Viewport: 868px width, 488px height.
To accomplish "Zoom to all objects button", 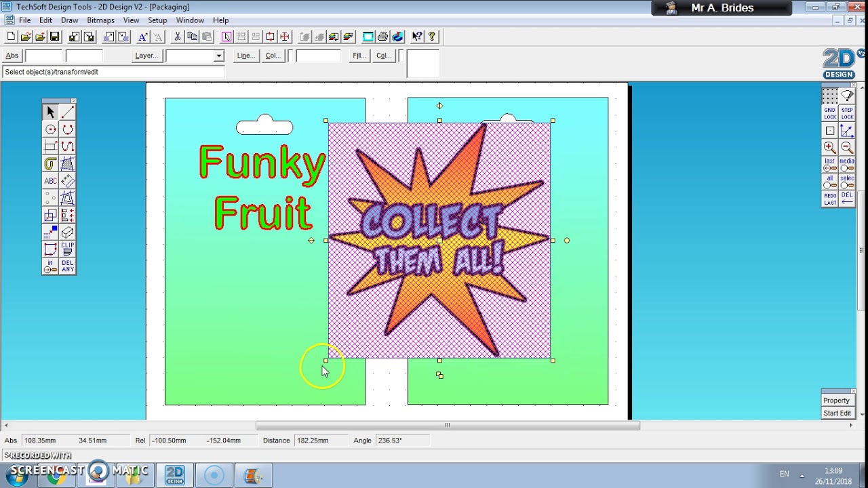I will [829, 182].
